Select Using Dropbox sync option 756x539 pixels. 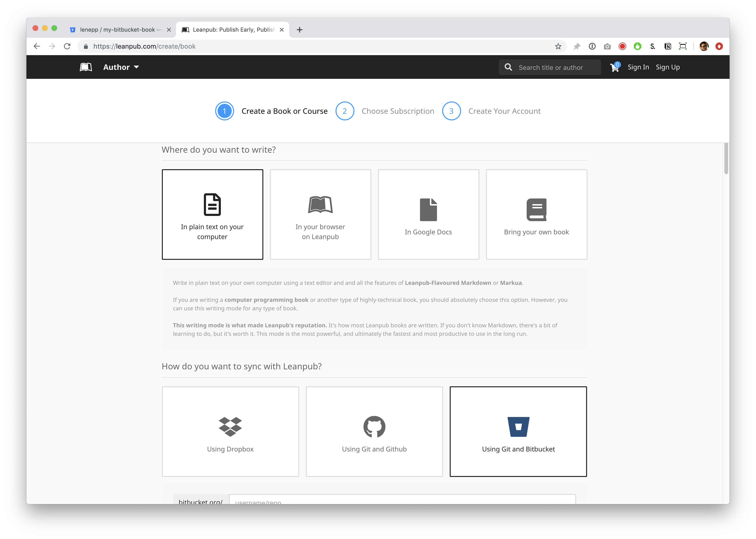[230, 431]
